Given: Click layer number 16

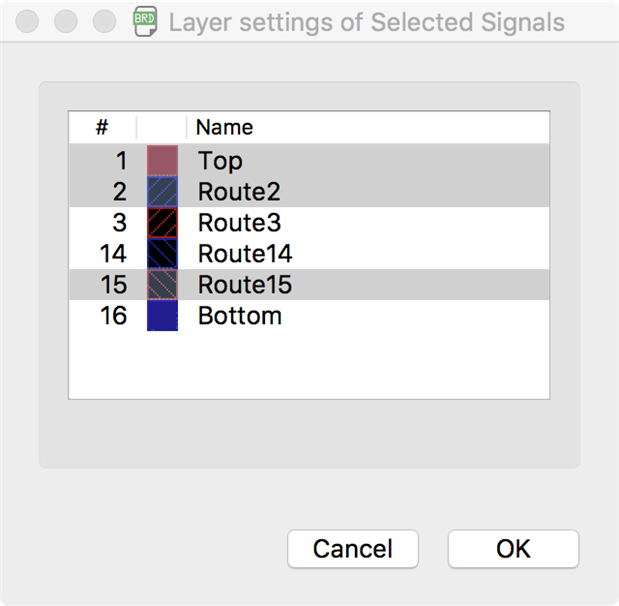Looking at the screenshot, I should 113,316.
